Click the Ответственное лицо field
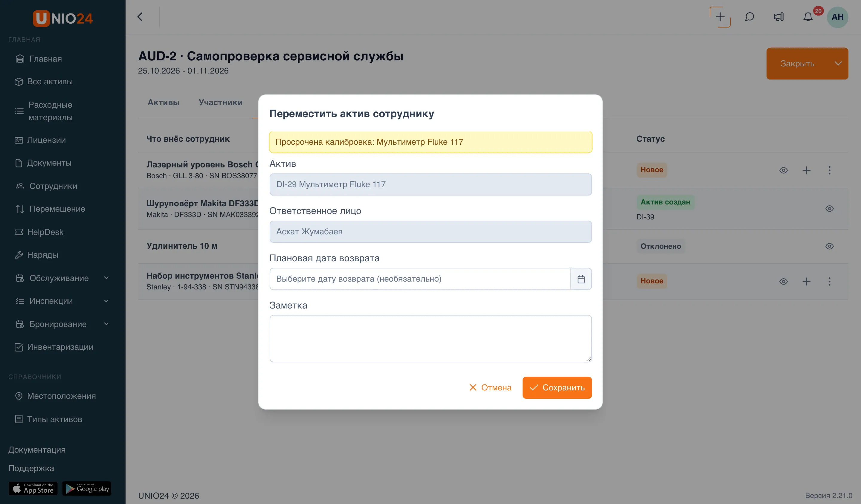This screenshot has height=504, width=861. pyautogui.click(x=430, y=232)
